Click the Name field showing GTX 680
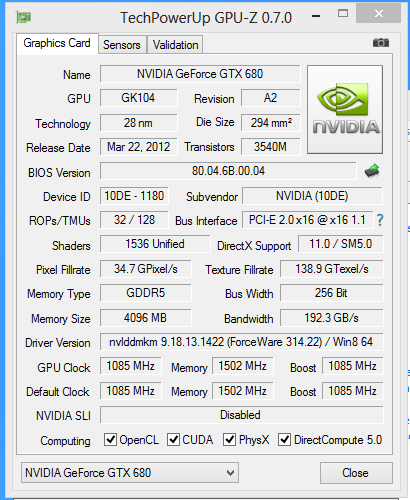 coord(200,74)
